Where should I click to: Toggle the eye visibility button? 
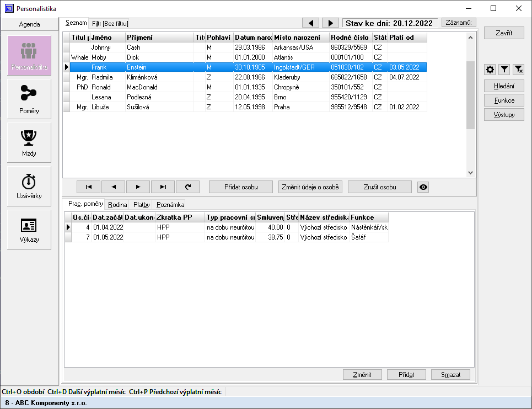tap(423, 187)
